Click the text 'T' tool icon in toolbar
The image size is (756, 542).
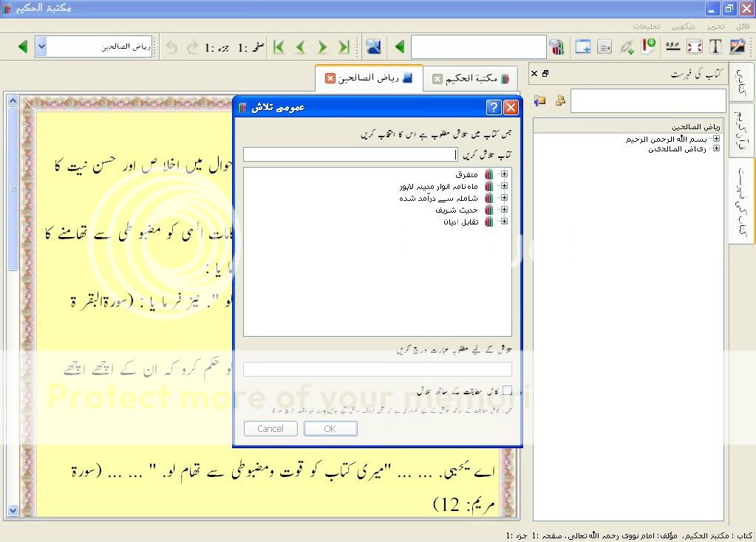(715, 47)
